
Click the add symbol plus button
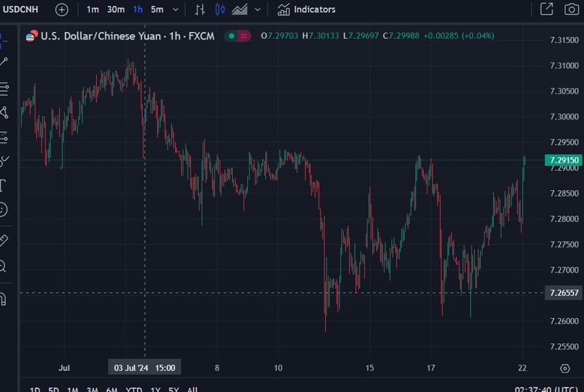[x=61, y=9]
